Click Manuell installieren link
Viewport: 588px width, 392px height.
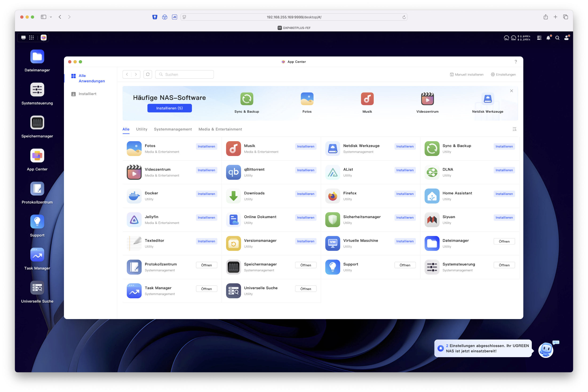pyautogui.click(x=467, y=75)
